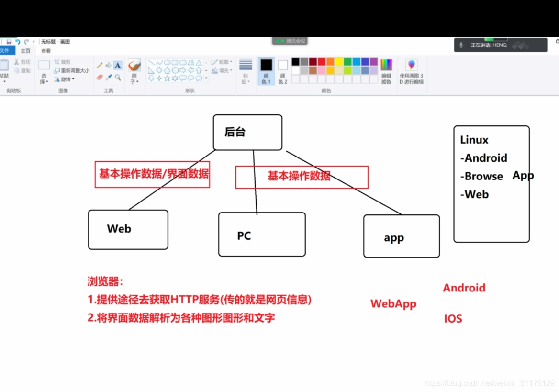Click the rectangular selection tool icon
The height and width of the screenshot is (392, 559).
[x=44, y=65]
